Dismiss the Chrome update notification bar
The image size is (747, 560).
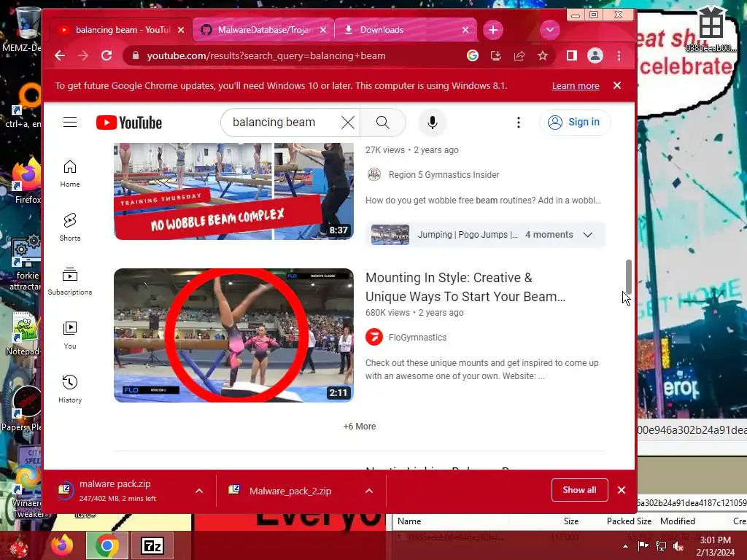point(617,85)
